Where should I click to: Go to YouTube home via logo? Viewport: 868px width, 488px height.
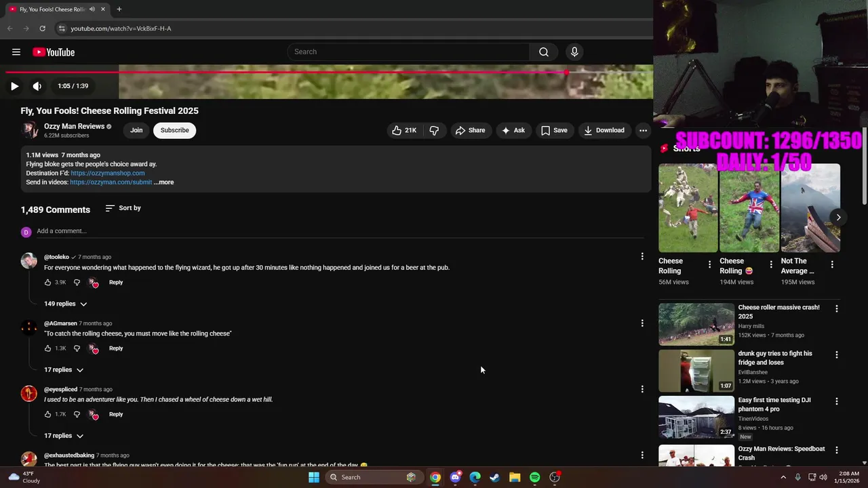coord(54,52)
